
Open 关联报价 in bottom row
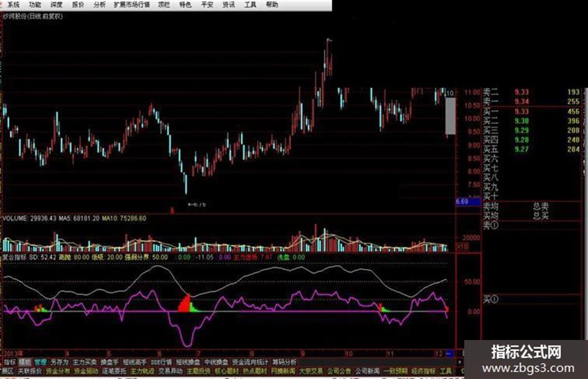coord(30,371)
